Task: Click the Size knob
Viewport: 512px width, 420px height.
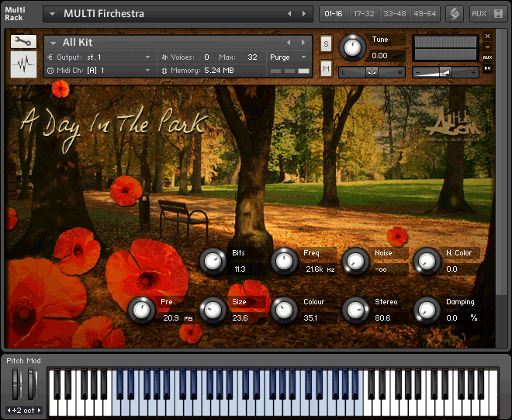Action: click(213, 311)
